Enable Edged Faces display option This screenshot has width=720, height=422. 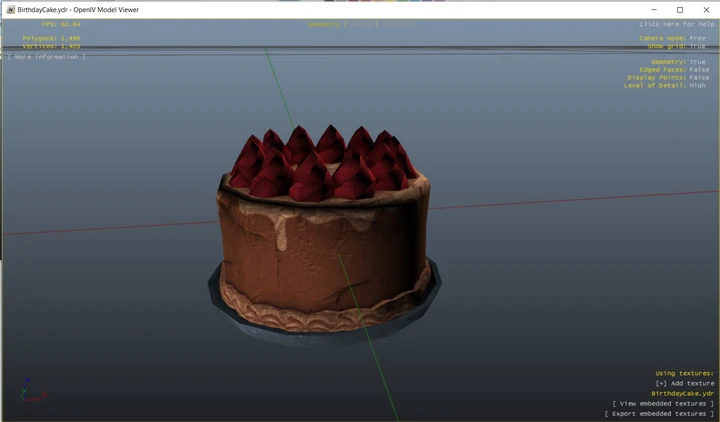pos(674,70)
